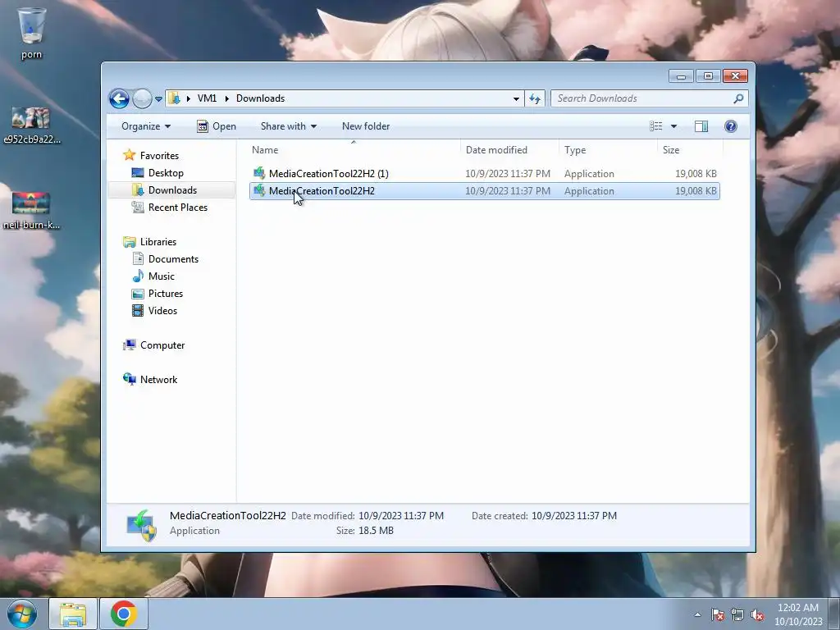Open the network status tray icon
Image resolution: width=840 pixels, height=630 pixels.
[737, 614]
